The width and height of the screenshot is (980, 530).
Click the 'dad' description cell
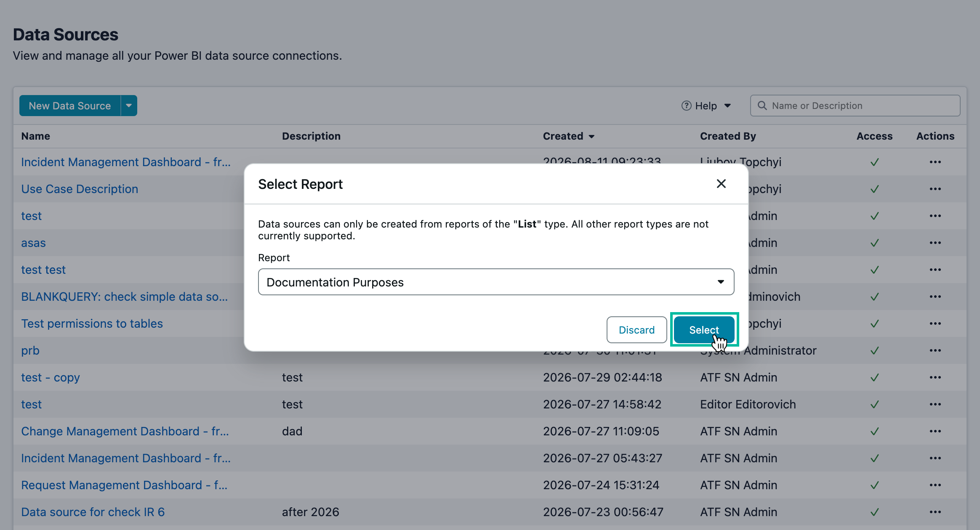pos(292,431)
